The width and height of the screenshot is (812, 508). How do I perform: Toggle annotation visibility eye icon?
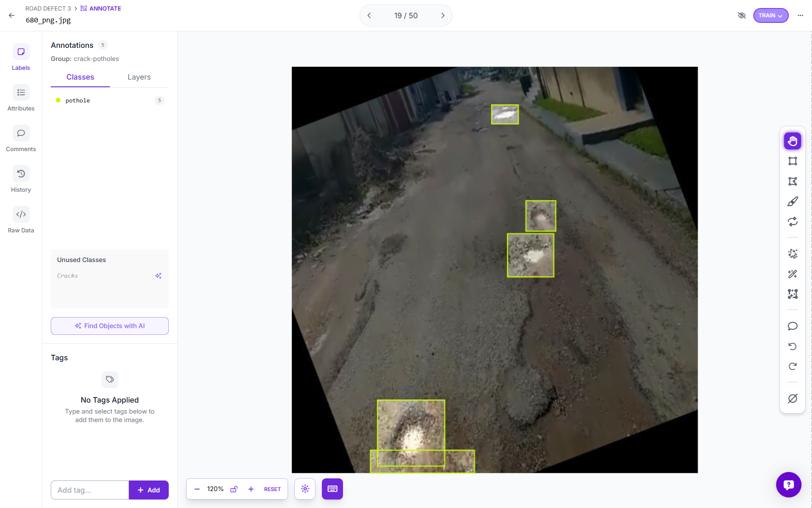[742, 16]
